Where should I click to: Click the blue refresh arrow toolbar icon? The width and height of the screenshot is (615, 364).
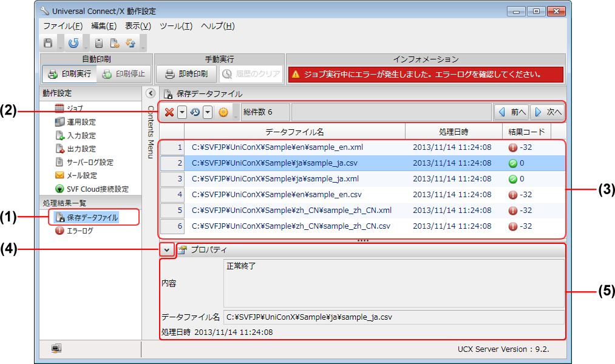click(x=73, y=42)
